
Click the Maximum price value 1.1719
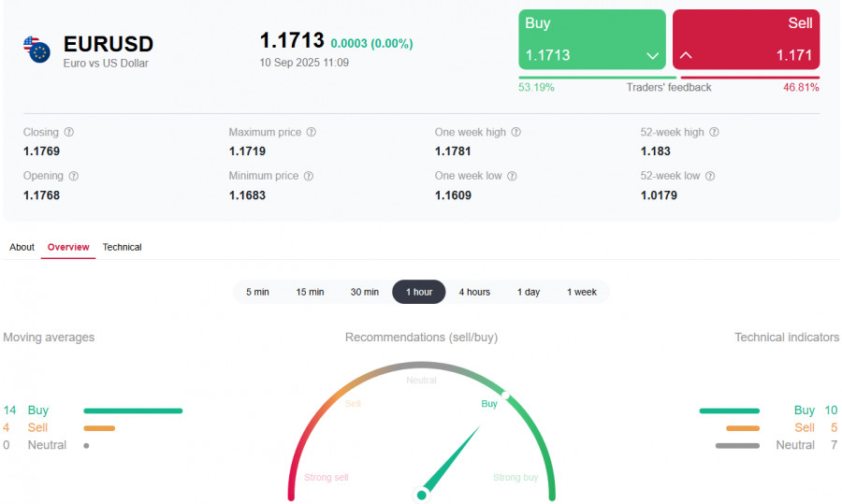tap(247, 151)
